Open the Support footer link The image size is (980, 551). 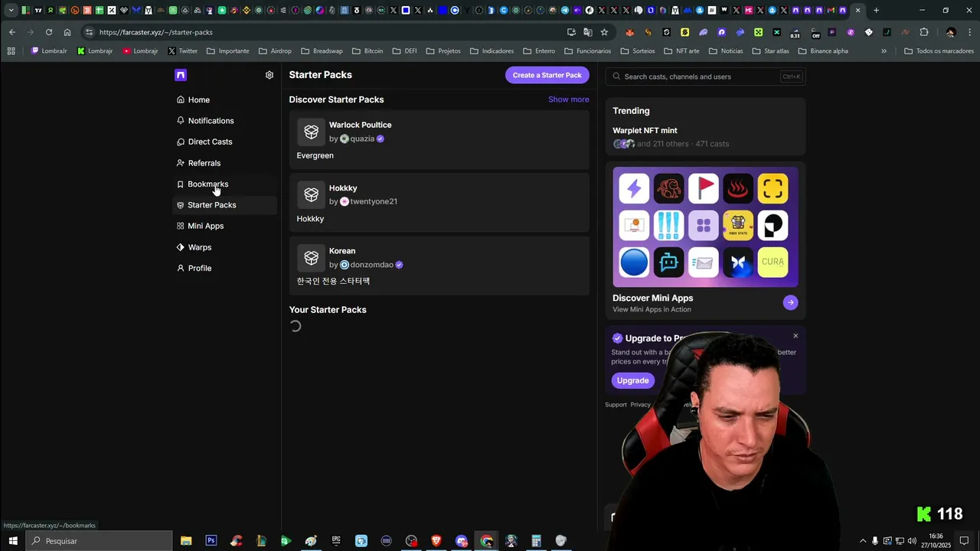coord(616,405)
